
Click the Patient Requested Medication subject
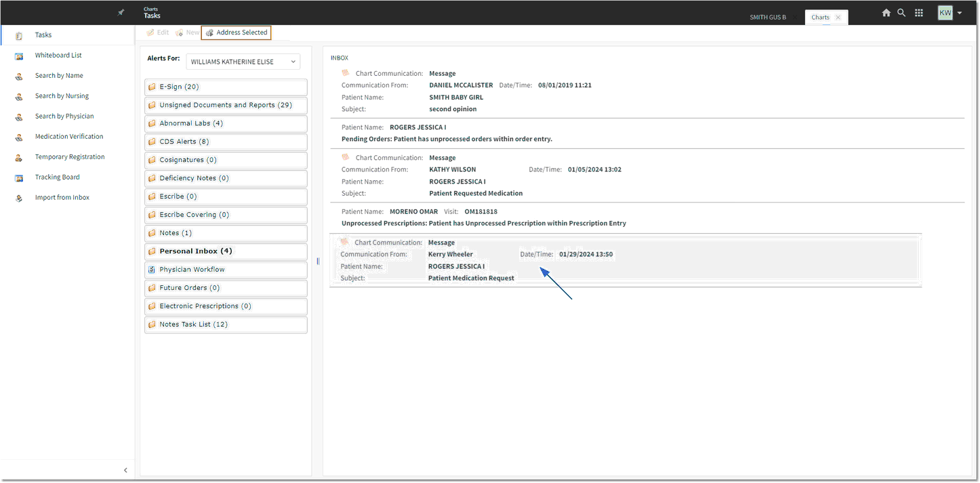click(476, 194)
